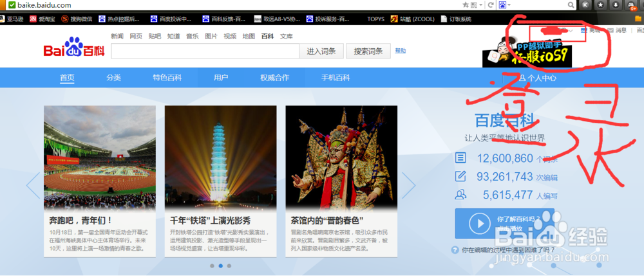Go to 音乐 in Baidu product links

pyautogui.click(x=192, y=37)
